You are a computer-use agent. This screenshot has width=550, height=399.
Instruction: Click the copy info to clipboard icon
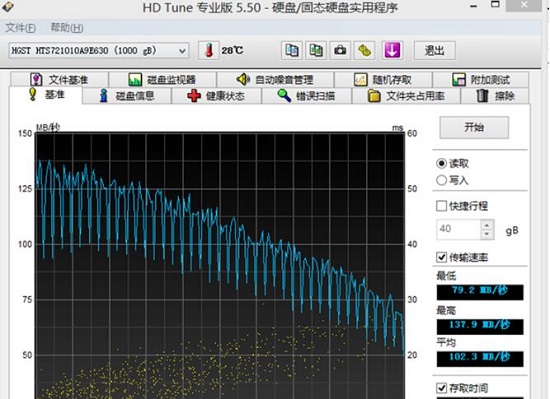tap(291, 50)
